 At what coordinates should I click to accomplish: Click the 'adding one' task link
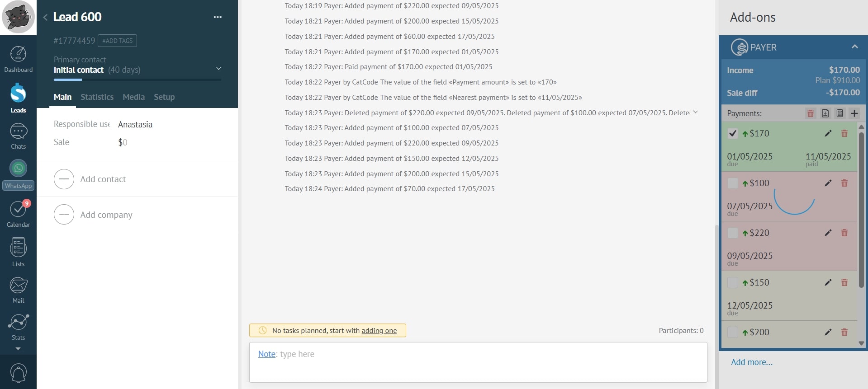click(x=379, y=331)
